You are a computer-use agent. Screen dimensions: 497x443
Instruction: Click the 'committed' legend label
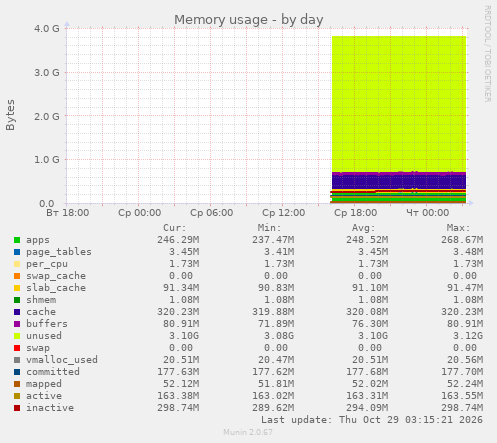point(53,372)
